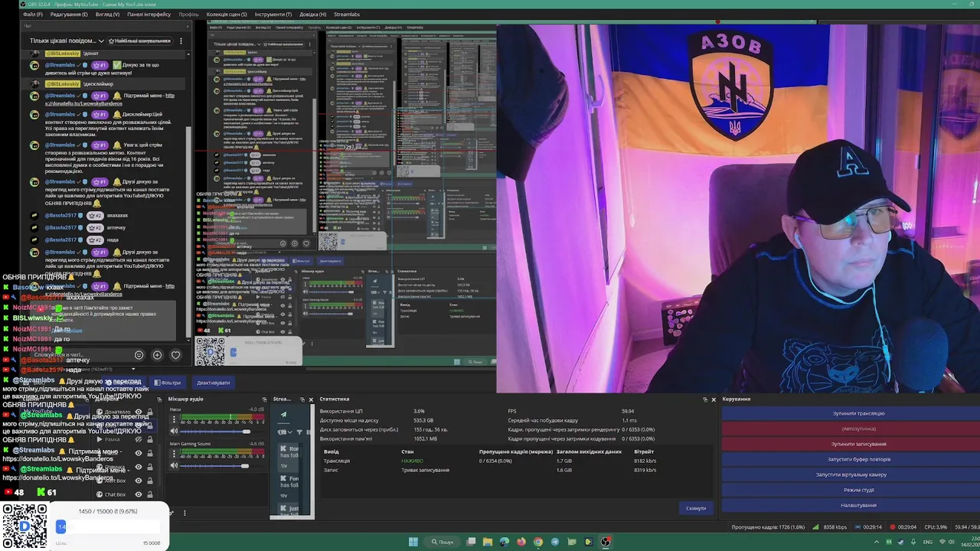The image size is (980, 551).
Task: Open the emoji picker in chat input
Action: [x=139, y=355]
